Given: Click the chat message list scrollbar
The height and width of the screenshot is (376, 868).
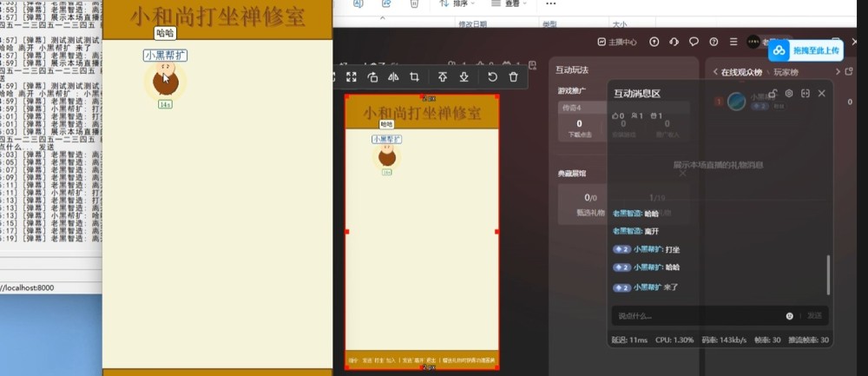Looking at the screenshot, I should click(x=828, y=274).
